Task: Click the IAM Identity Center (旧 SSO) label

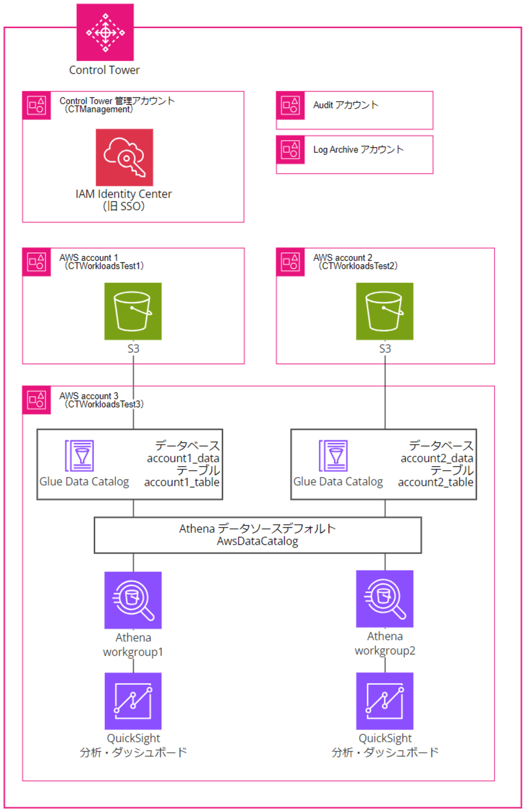Action: (x=124, y=200)
